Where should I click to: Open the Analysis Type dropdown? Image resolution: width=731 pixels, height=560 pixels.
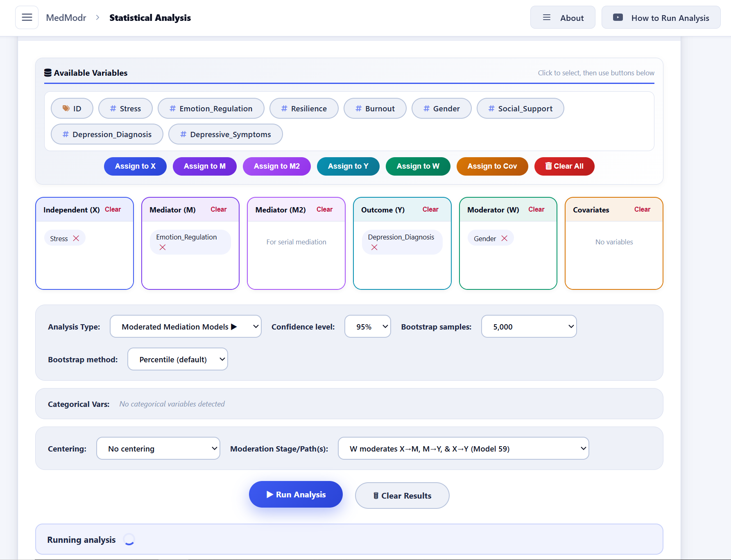[x=186, y=326]
